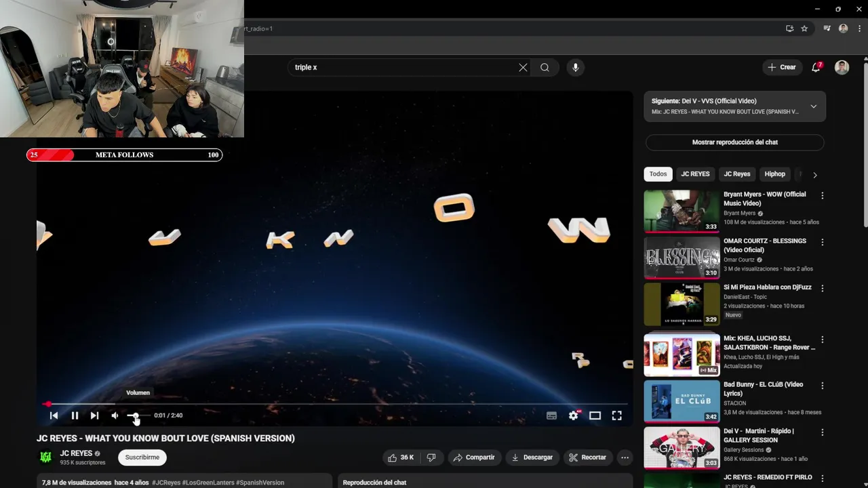Click the Recortar clip button

587,457
